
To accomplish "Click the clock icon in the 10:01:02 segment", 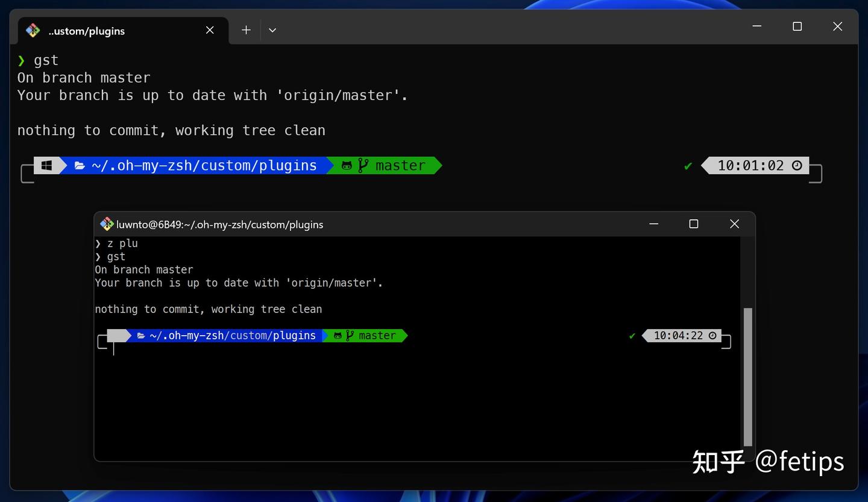I will tap(797, 165).
